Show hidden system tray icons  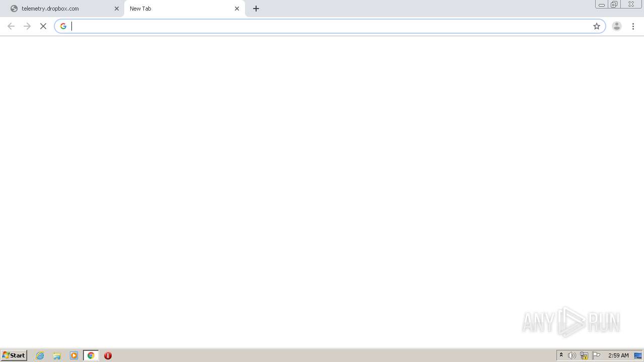561,355
